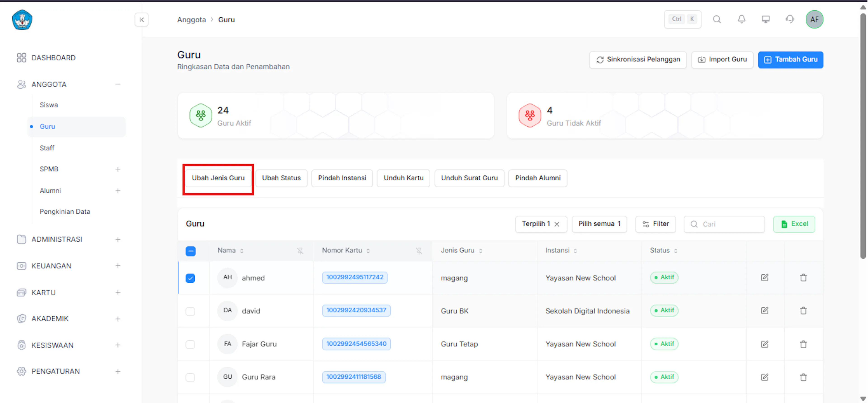This screenshot has height=403, width=868.
Task: Open Pengkinian Data page
Action: click(x=65, y=211)
